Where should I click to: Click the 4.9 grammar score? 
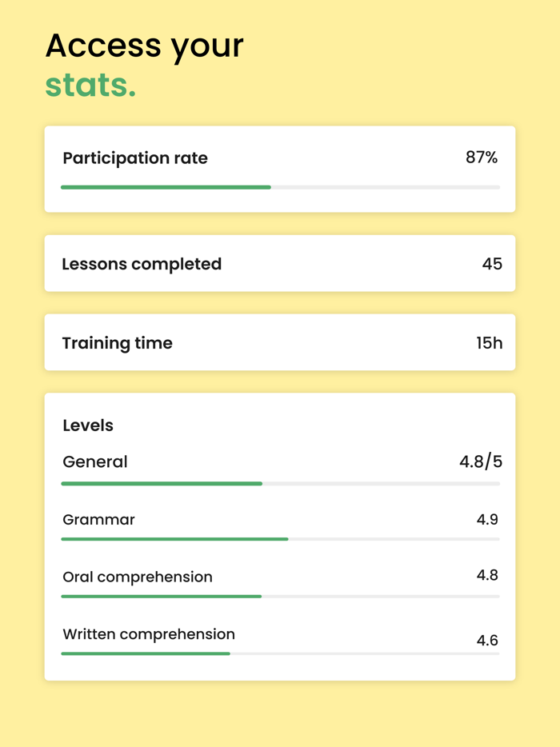[x=487, y=520]
